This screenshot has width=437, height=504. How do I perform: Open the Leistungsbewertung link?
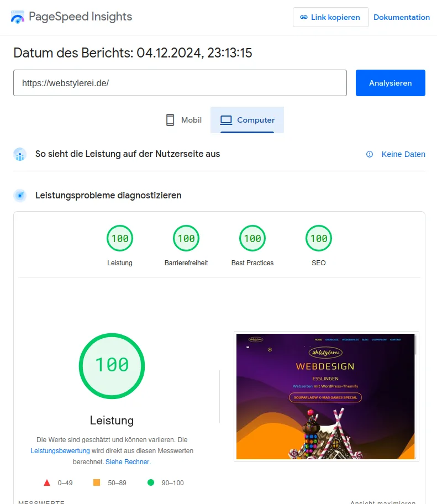pos(60,450)
